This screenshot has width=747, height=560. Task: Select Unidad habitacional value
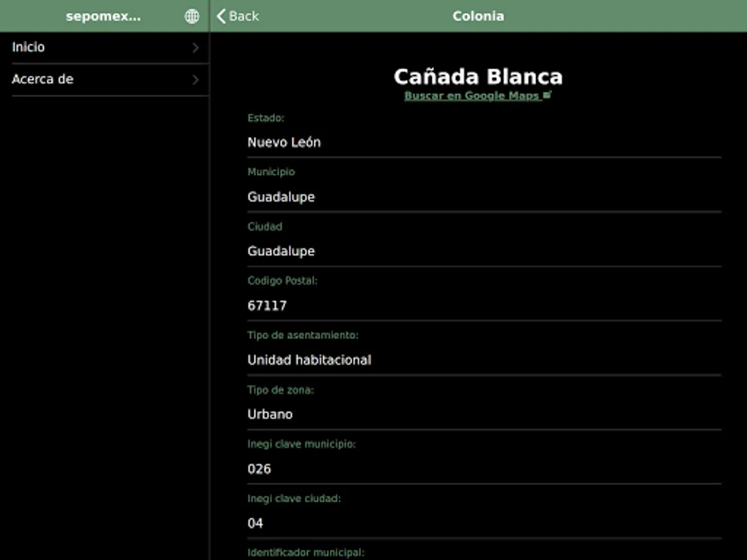pyautogui.click(x=309, y=360)
